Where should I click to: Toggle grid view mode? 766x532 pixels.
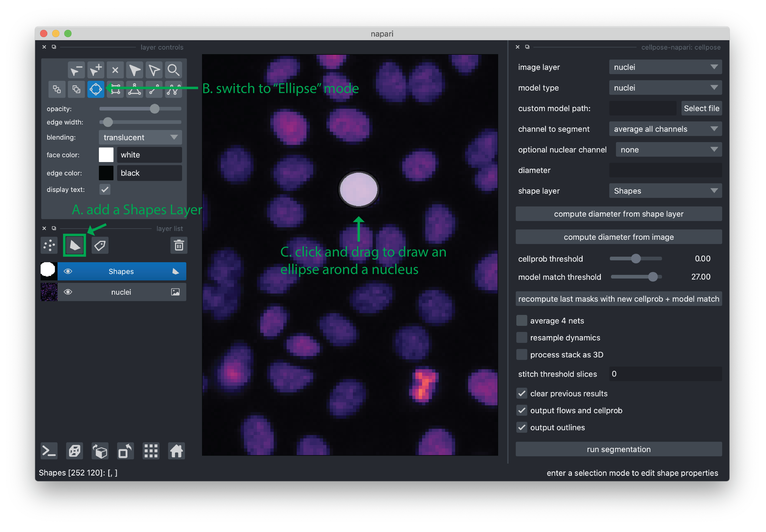151,451
